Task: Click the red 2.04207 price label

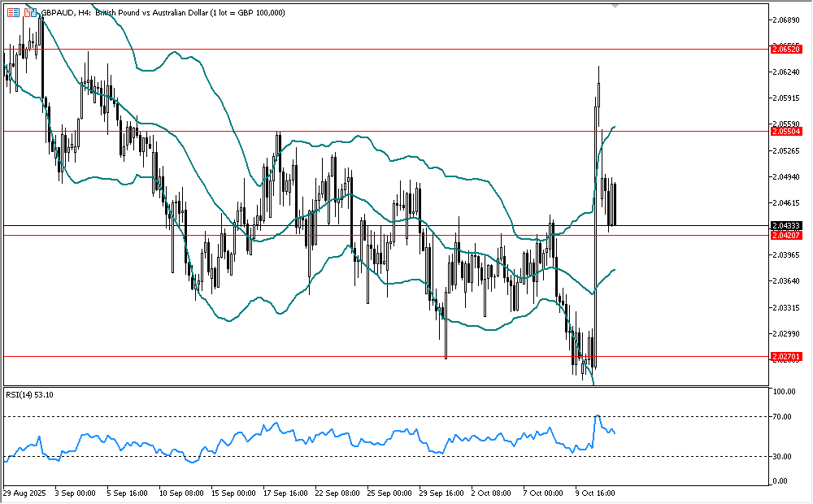Action: pyautogui.click(x=786, y=235)
